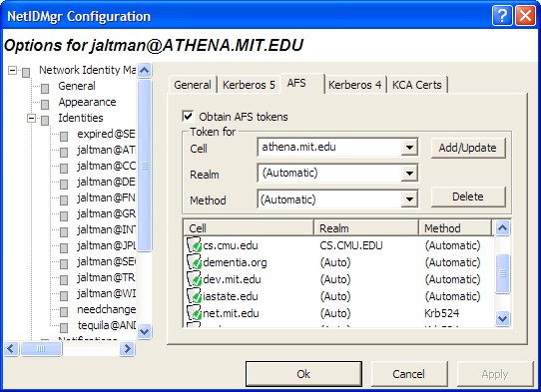
Task: Switch to the Kerberos 5 tab
Action: 249,85
